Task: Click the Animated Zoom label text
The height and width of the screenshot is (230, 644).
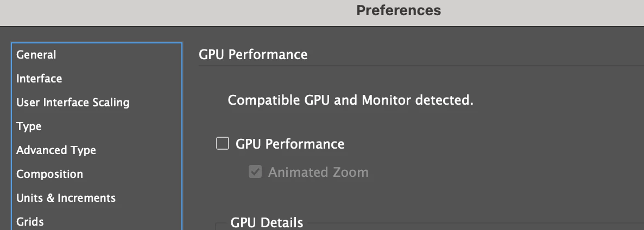Action: coord(318,173)
